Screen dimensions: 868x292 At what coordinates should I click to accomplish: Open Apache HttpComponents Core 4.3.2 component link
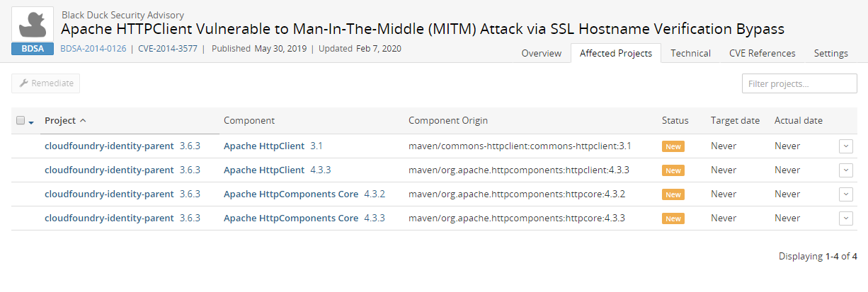(291, 194)
